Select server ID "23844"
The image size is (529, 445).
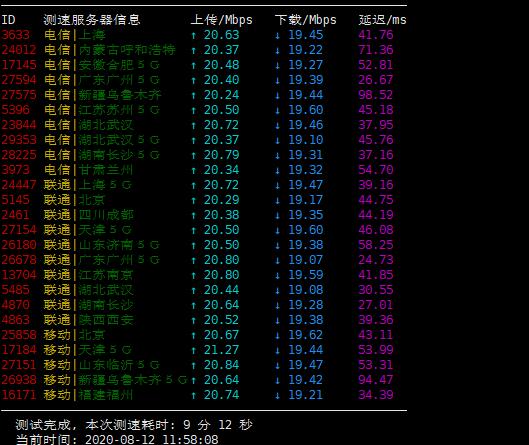[x=19, y=125]
